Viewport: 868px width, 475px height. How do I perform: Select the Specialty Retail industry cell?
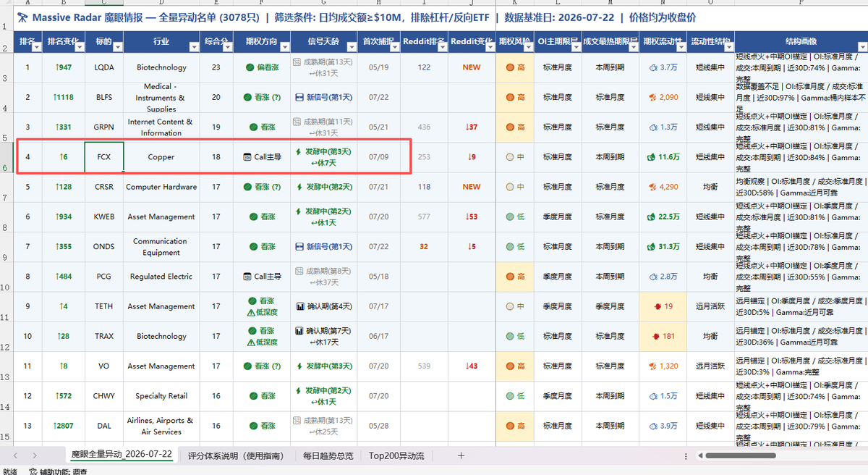tap(161, 396)
